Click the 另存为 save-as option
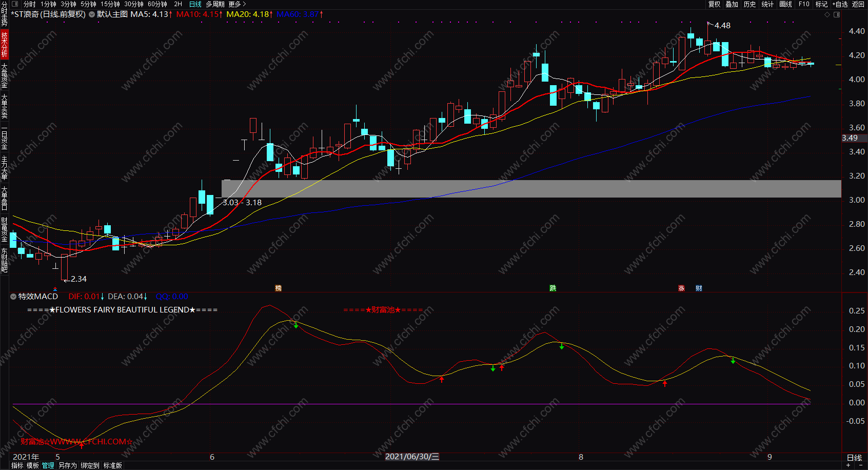Image resolution: width=868 pixels, height=470 pixels. (x=68, y=465)
